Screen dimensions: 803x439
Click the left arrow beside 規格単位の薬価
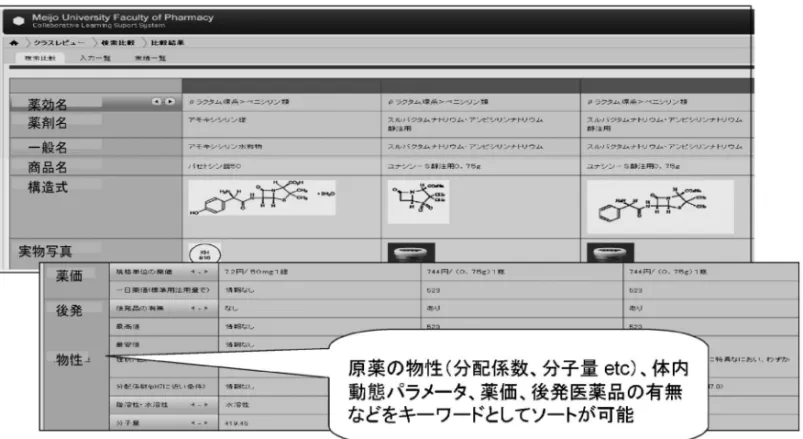tap(194, 272)
